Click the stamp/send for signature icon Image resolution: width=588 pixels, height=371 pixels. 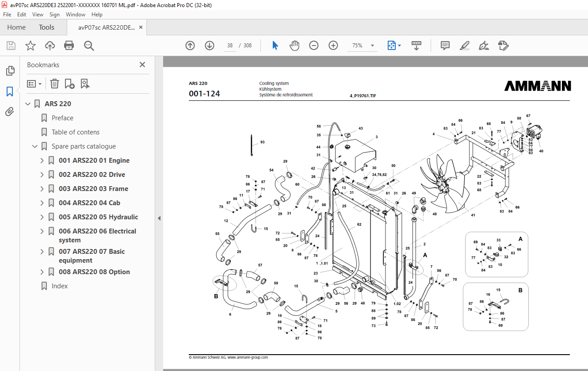[x=503, y=46]
